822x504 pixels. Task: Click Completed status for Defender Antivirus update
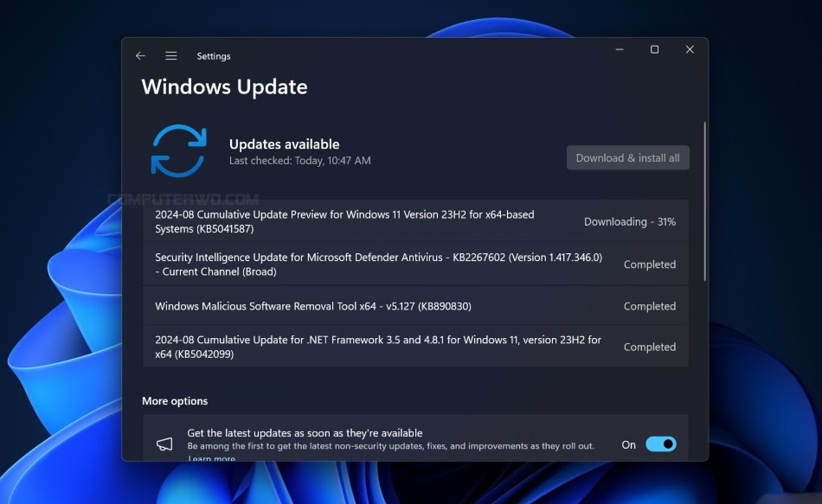point(650,265)
